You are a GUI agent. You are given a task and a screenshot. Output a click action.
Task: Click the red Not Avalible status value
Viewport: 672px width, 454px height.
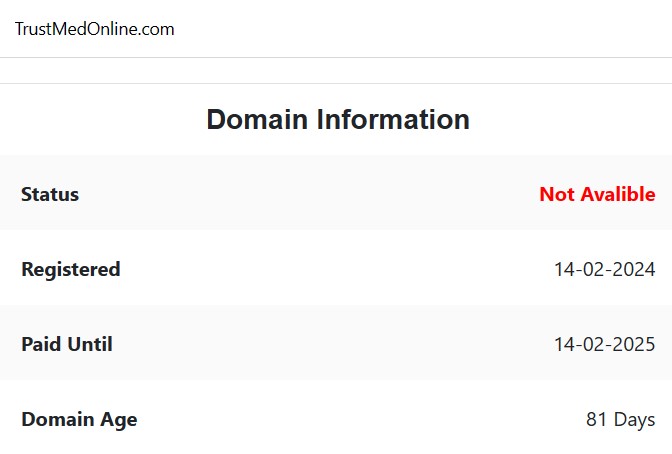pos(597,194)
